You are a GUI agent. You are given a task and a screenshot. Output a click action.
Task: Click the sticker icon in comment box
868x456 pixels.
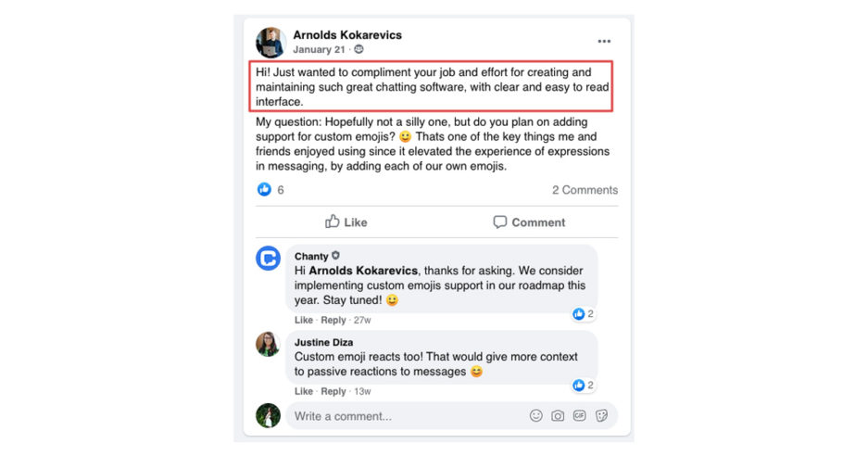601,416
